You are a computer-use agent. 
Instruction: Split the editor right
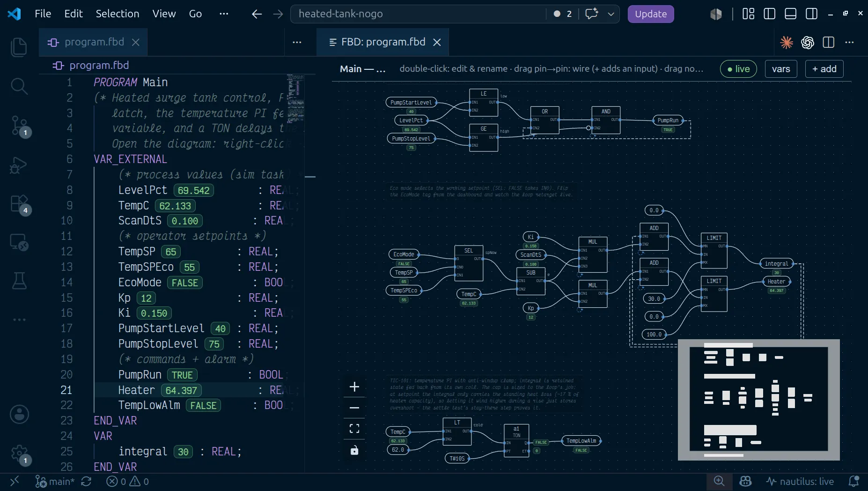(x=828, y=43)
